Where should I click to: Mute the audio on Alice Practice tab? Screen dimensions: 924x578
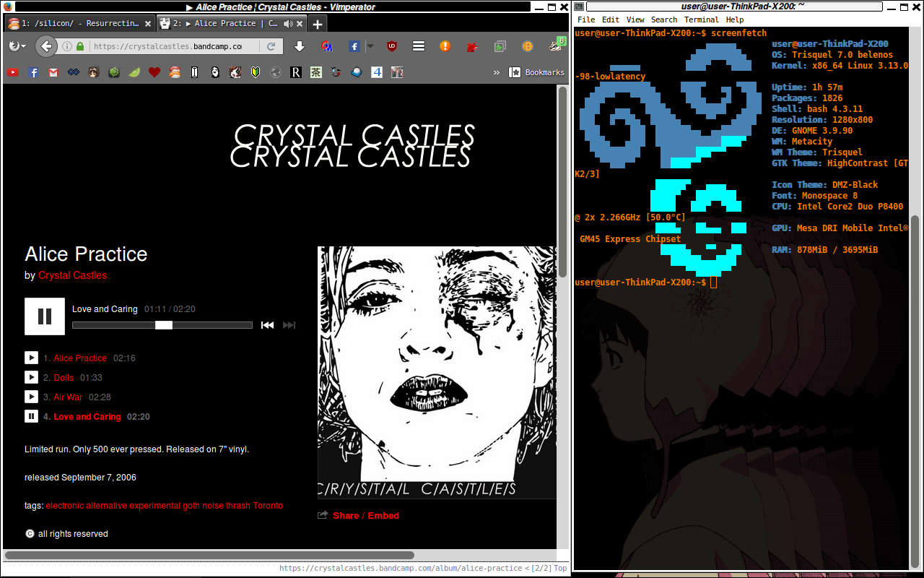coord(288,23)
